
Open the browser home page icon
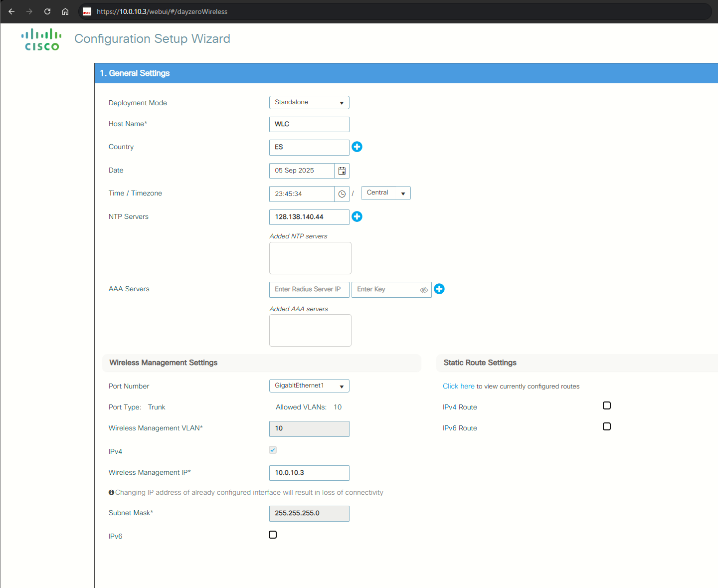[x=65, y=11]
